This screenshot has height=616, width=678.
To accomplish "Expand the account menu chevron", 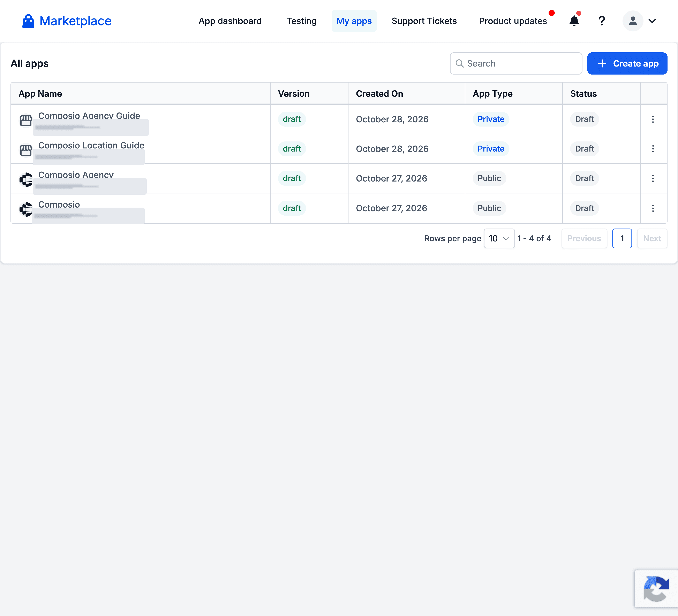I will point(652,21).
